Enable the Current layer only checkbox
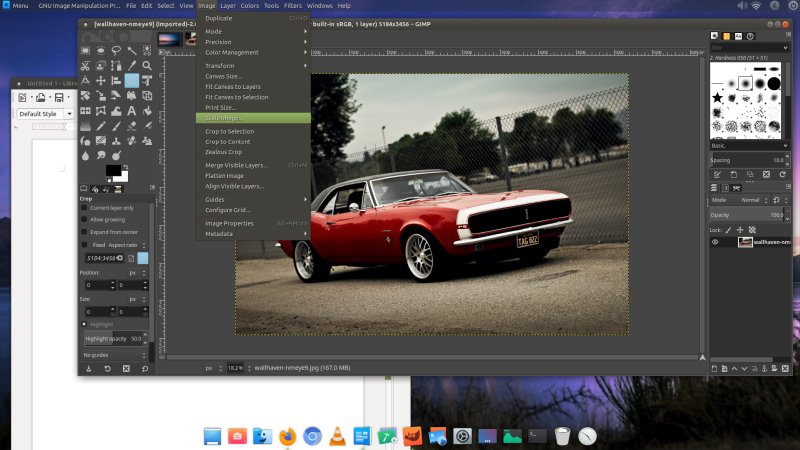Viewport: 800px width, 450px height. click(85, 208)
